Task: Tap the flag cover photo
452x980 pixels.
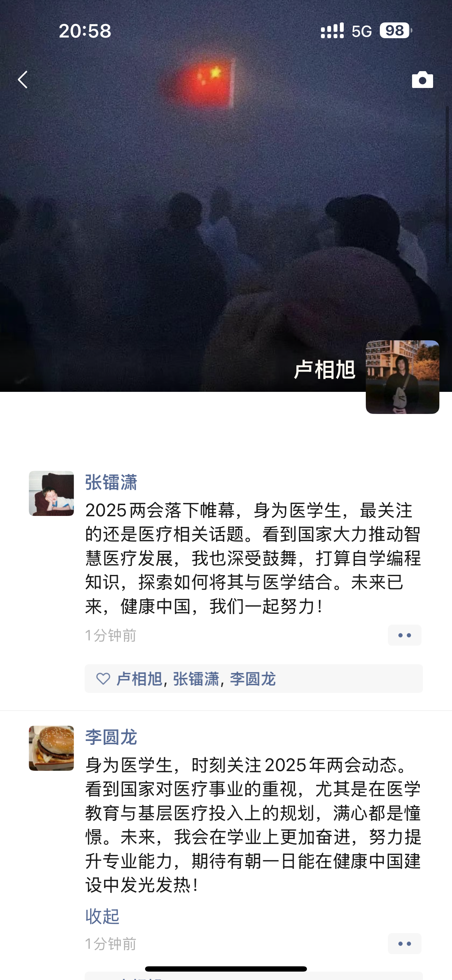Action: (x=226, y=196)
